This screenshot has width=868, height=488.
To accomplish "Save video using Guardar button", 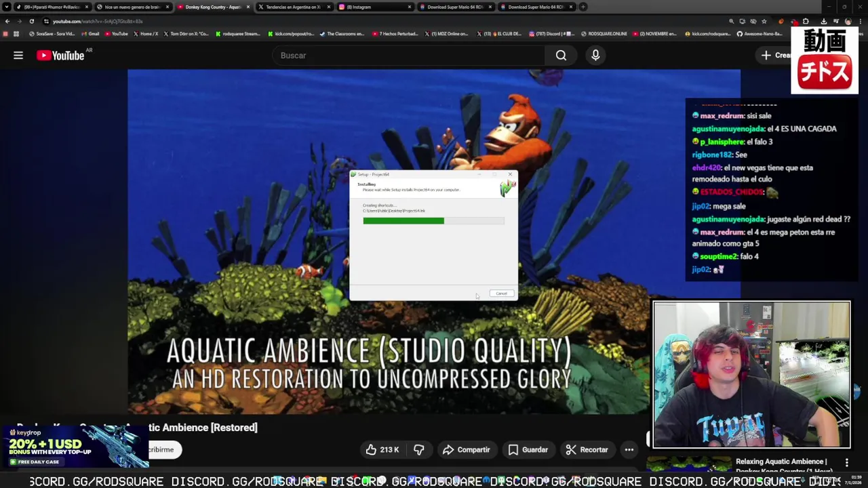I will pos(528,449).
